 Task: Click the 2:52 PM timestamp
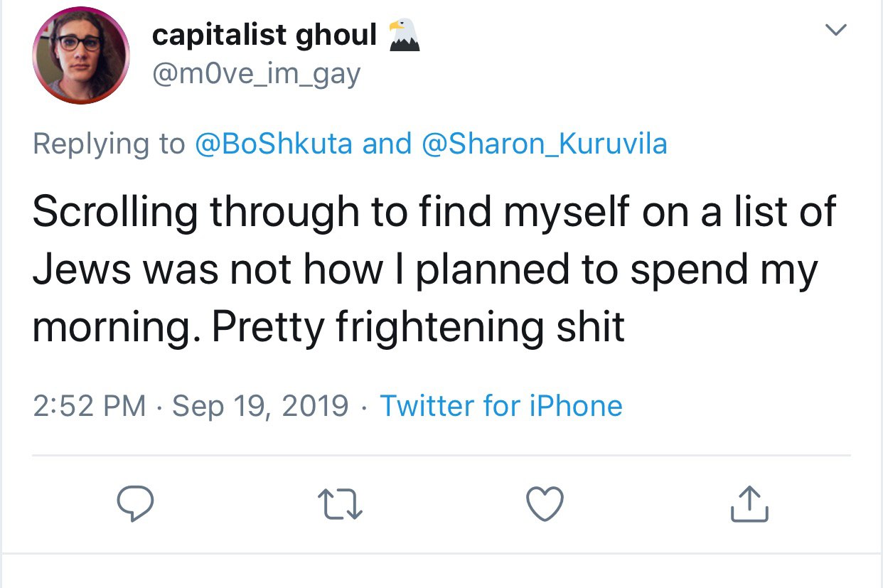pos(90,406)
